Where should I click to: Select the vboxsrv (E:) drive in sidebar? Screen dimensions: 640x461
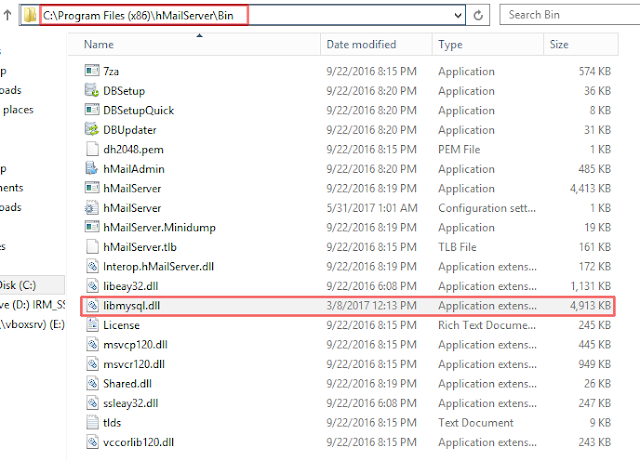click(32, 324)
